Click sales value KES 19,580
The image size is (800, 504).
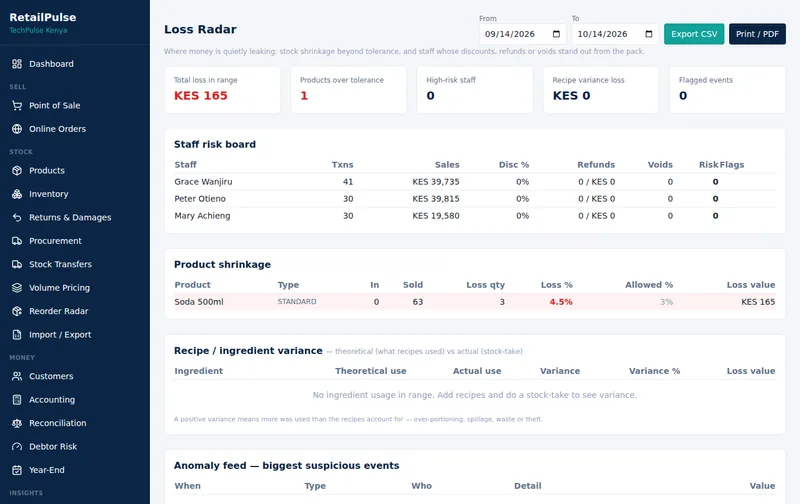coord(436,216)
